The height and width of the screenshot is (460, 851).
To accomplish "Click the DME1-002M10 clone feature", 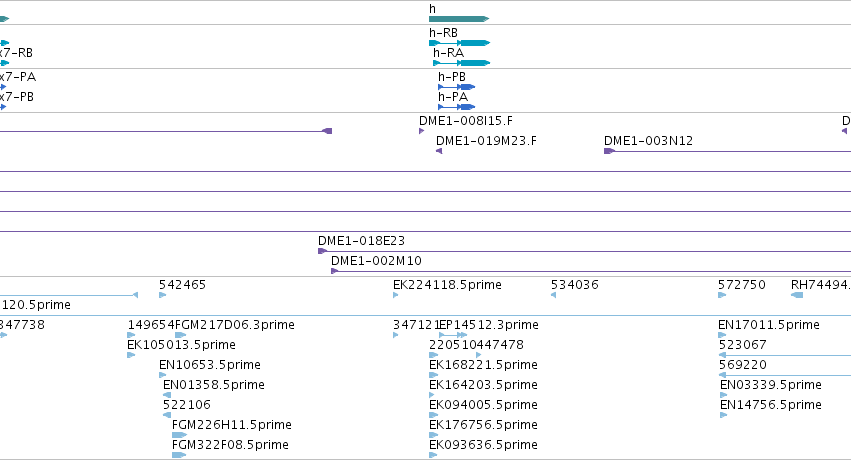I will tap(591, 271).
